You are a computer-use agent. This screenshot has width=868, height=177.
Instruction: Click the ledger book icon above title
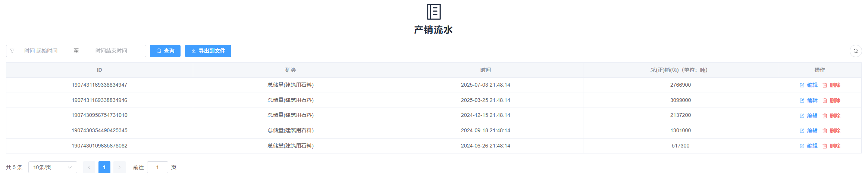434,12
